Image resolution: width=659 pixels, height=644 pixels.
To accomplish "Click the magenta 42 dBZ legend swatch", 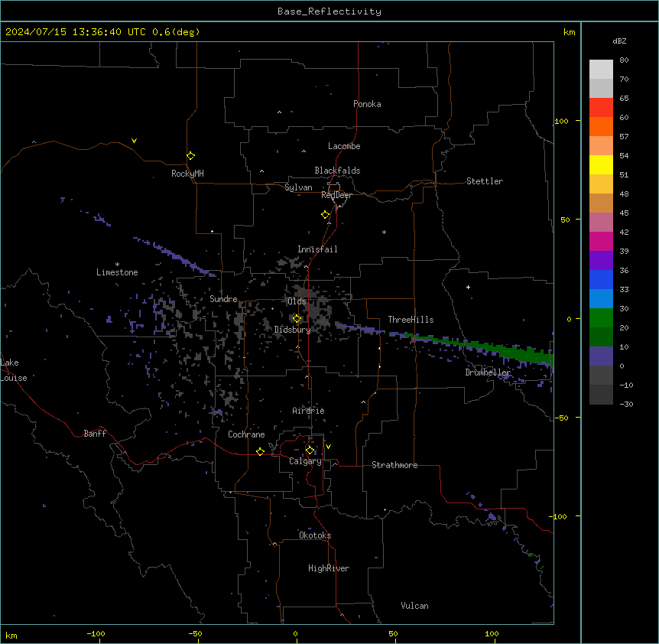I will coord(601,241).
